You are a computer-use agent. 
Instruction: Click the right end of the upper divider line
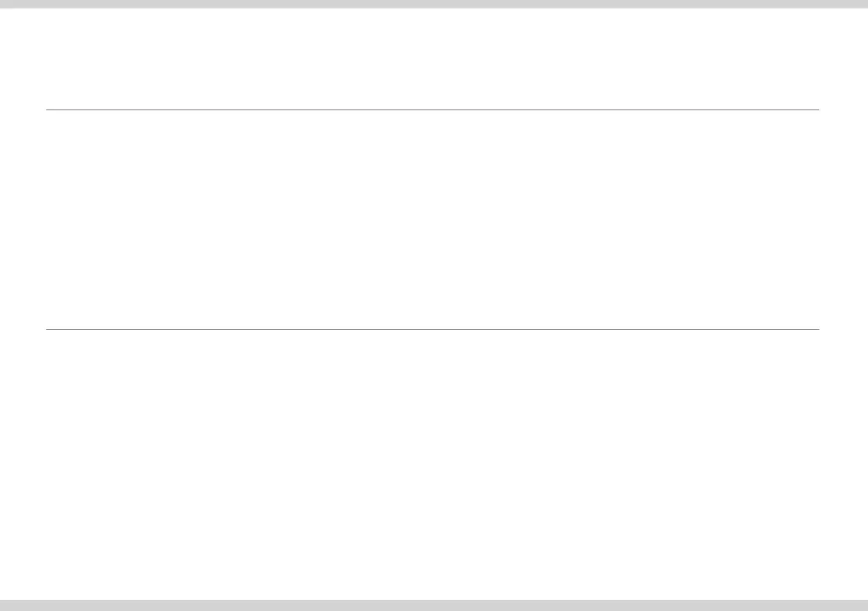click(x=817, y=109)
